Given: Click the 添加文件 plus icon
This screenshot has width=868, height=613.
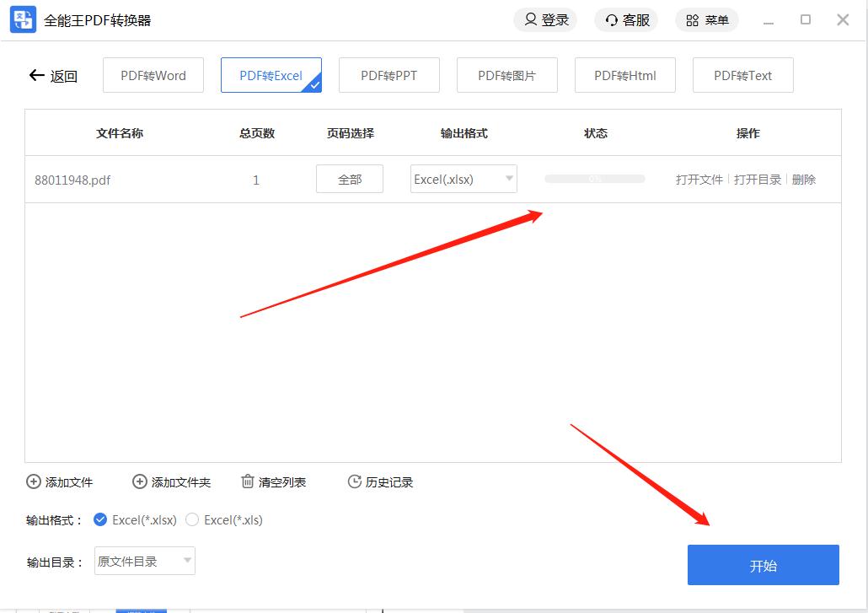Looking at the screenshot, I should (34, 482).
